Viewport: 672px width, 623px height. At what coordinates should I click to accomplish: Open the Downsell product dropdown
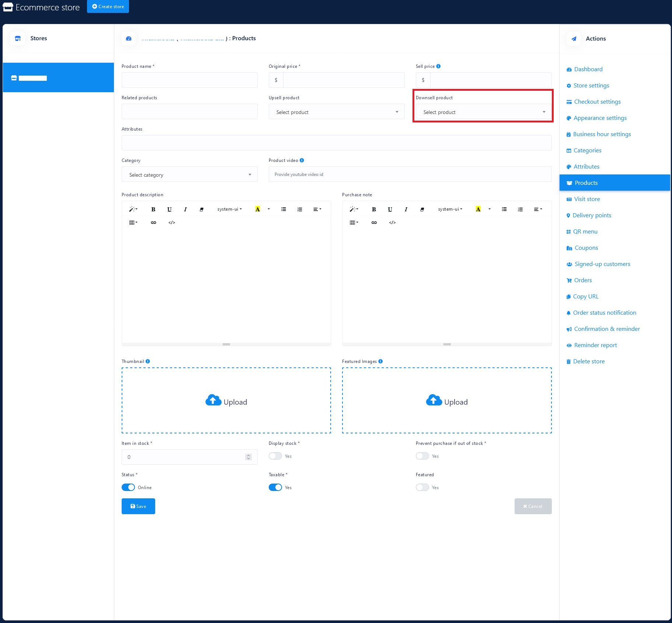483,112
